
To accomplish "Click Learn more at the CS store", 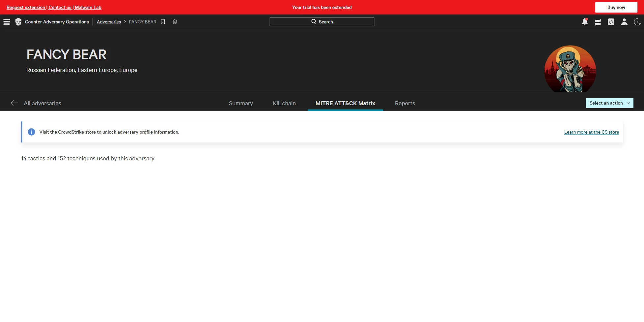I will click(x=591, y=132).
